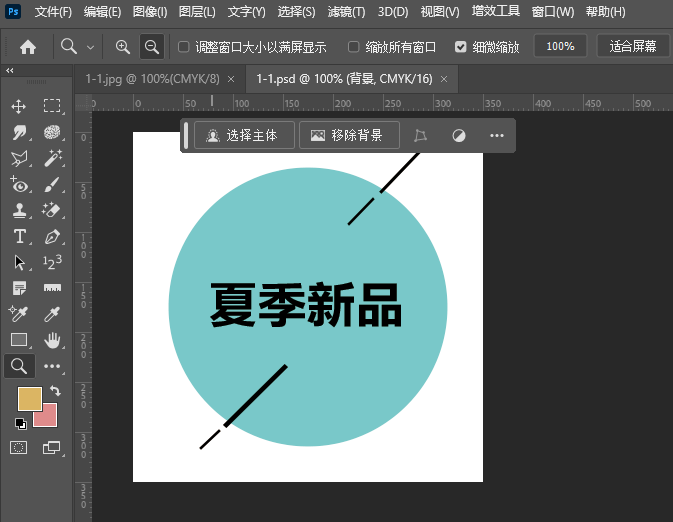Select the Path Selection arrow tool
This screenshot has height=522, width=673.
[19, 263]
